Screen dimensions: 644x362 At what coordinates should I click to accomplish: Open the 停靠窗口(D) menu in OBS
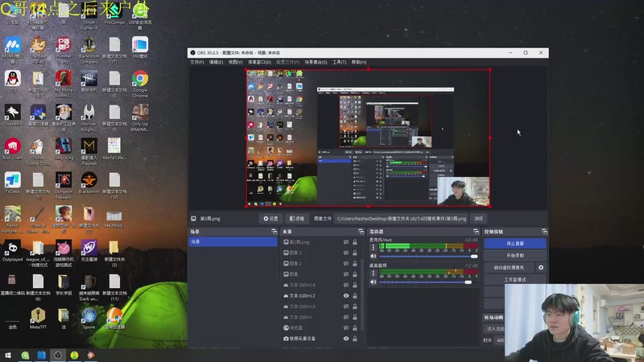coord(259,63)
